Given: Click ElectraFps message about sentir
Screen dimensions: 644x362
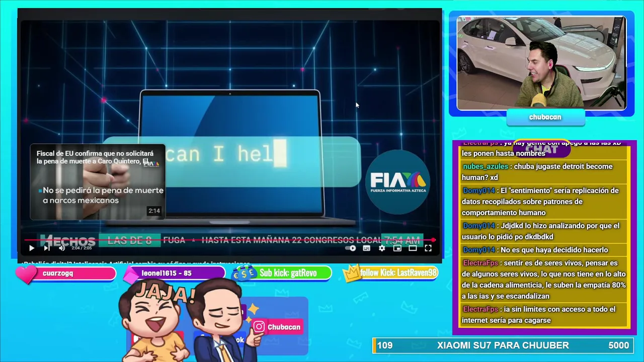Looking at the screenshot, I should pyautogui.click(x=543, y=280).
